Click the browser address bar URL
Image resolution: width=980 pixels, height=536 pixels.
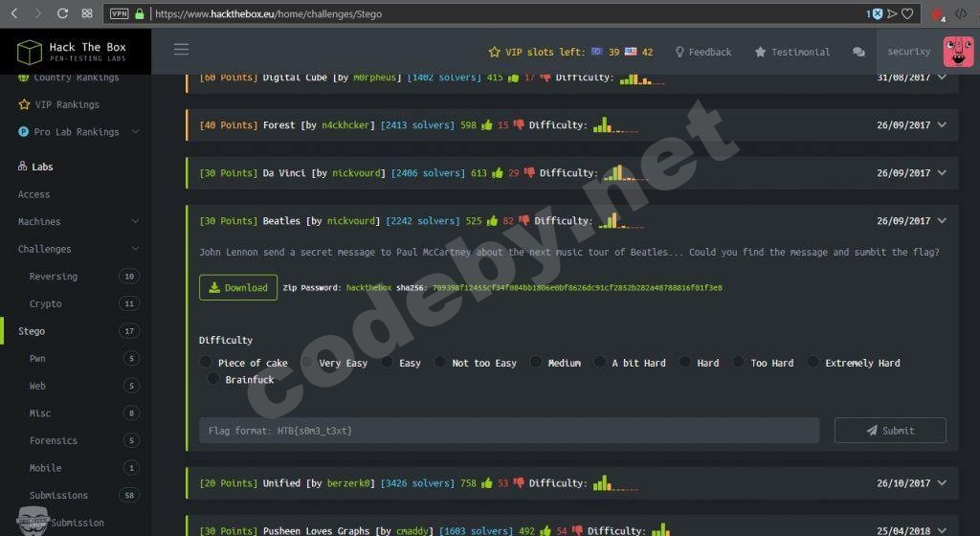point(268,13)
